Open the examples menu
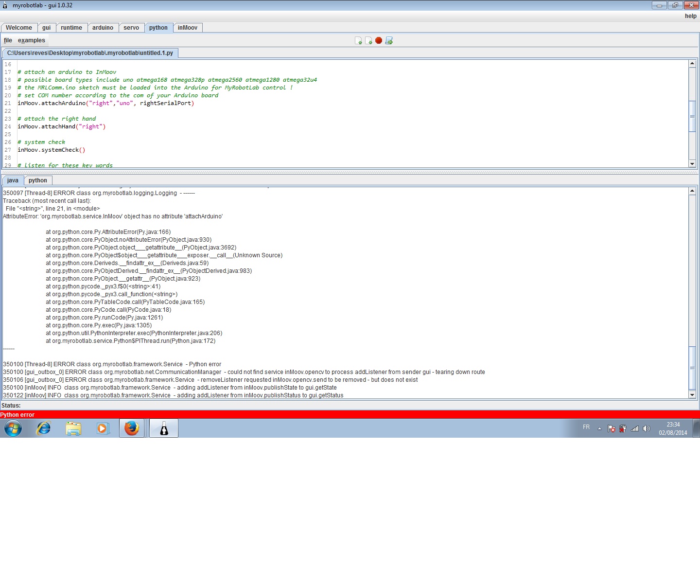The height and width of the screenshot is (588, 700). (x=32, y=40)
